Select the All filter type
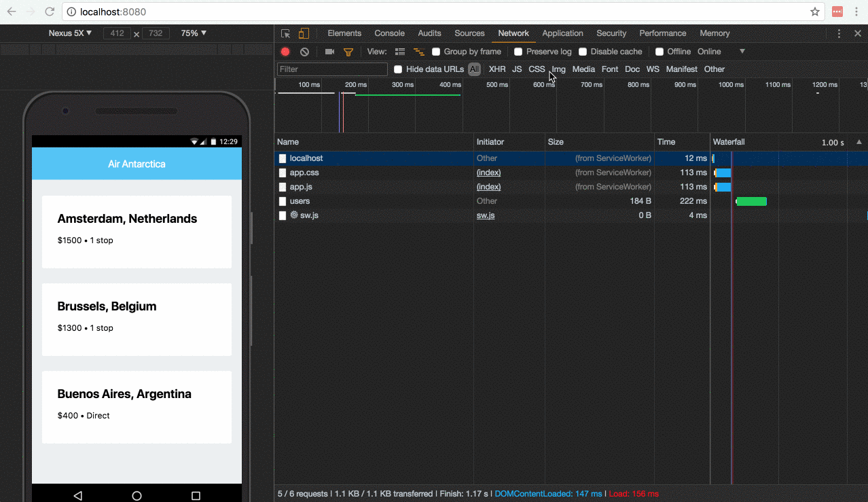Screen dimensions: 868x502 pos(474,69)
